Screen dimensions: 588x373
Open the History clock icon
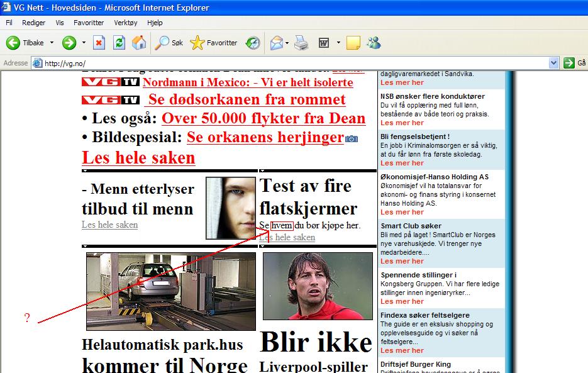pyautogui.click(x=253, y=43)
